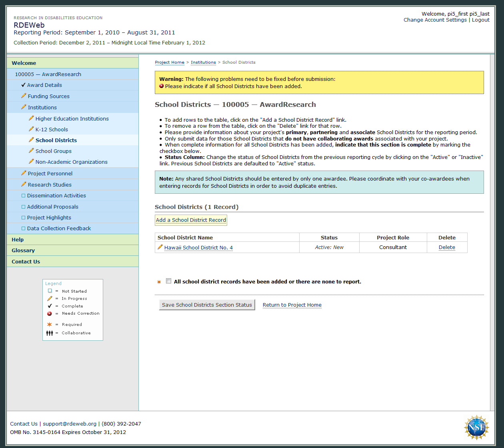Open the Help menu item
Screen dimensions: 504x448
[x=18, y=239]
